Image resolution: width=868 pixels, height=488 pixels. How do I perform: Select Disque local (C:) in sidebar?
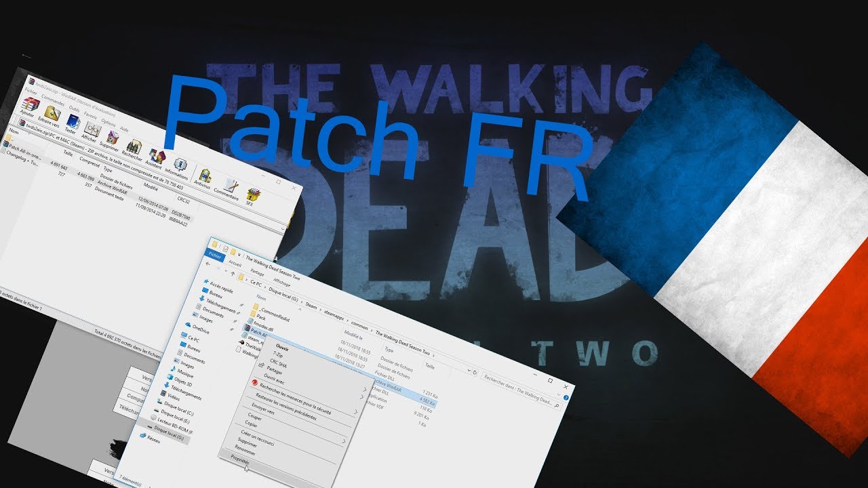(x=179, y=409)
